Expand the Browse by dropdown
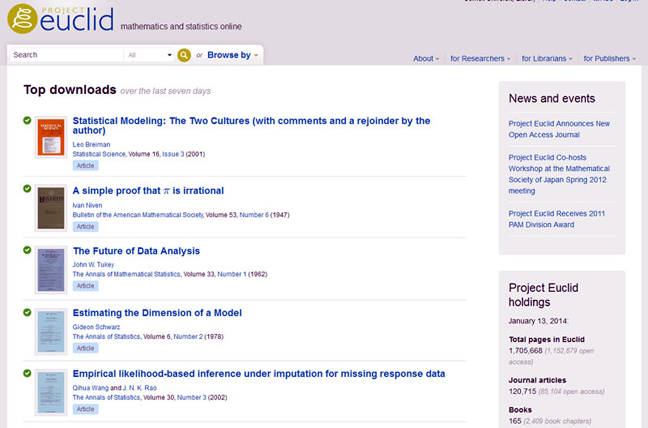 pyautogui.click(x=233, y=55)
